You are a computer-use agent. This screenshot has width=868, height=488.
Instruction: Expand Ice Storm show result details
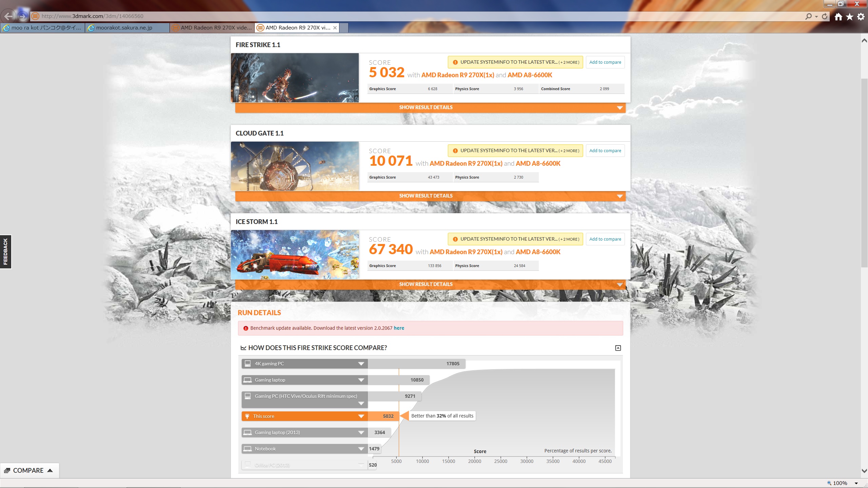pos(430,284)
